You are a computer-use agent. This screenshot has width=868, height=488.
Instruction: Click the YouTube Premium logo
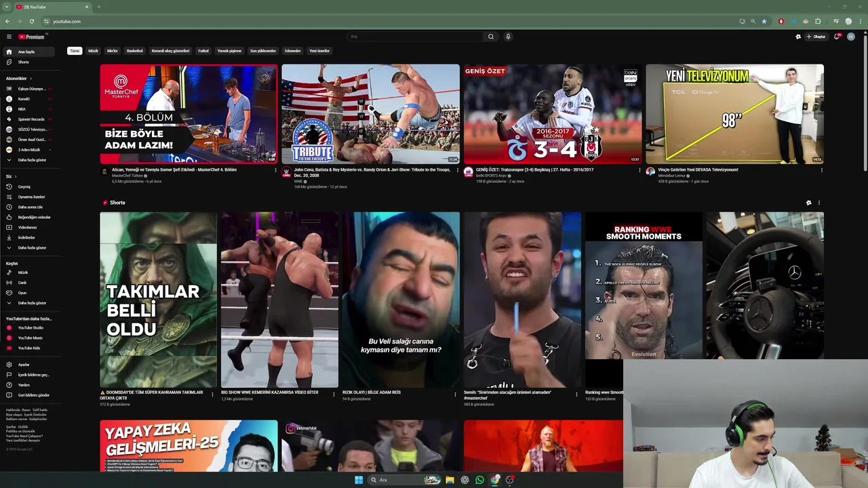(31, 37)
